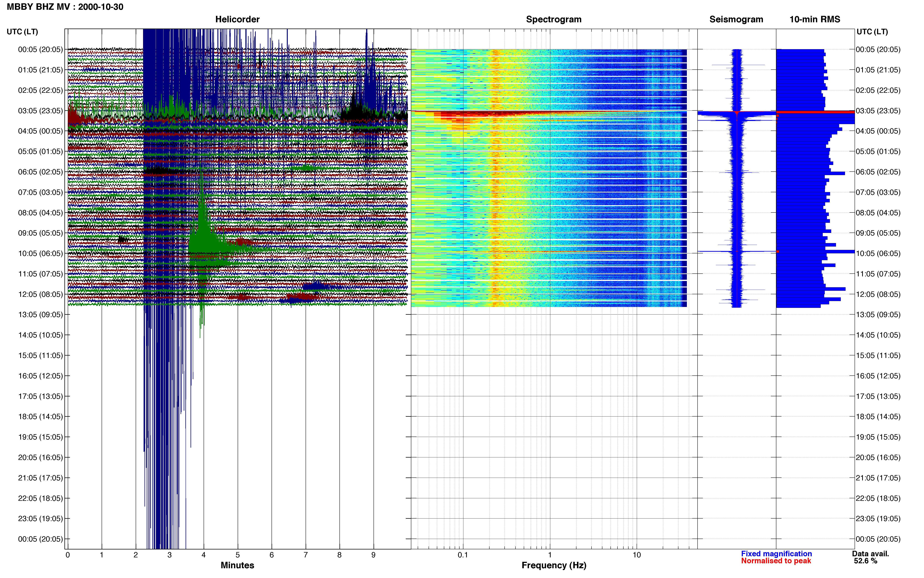This screenshot has width=924, height=578.
Task: Click minute tick 2 on helicorder axis
Action: pyautogui.click(x=136, y=555)
